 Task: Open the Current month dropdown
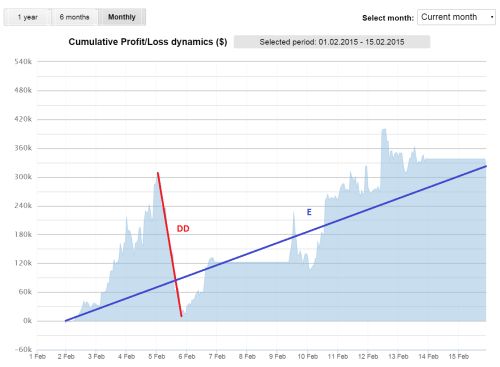coord(456,17)
